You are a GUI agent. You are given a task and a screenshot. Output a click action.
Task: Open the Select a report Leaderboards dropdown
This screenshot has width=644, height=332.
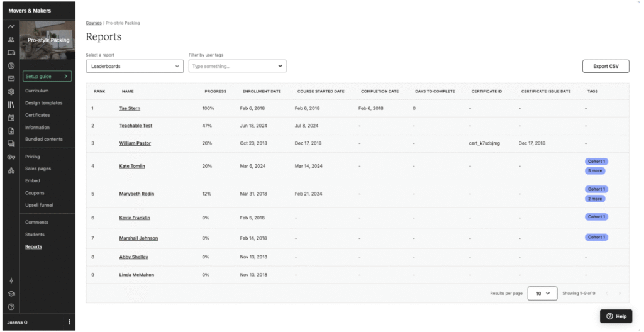135,66
